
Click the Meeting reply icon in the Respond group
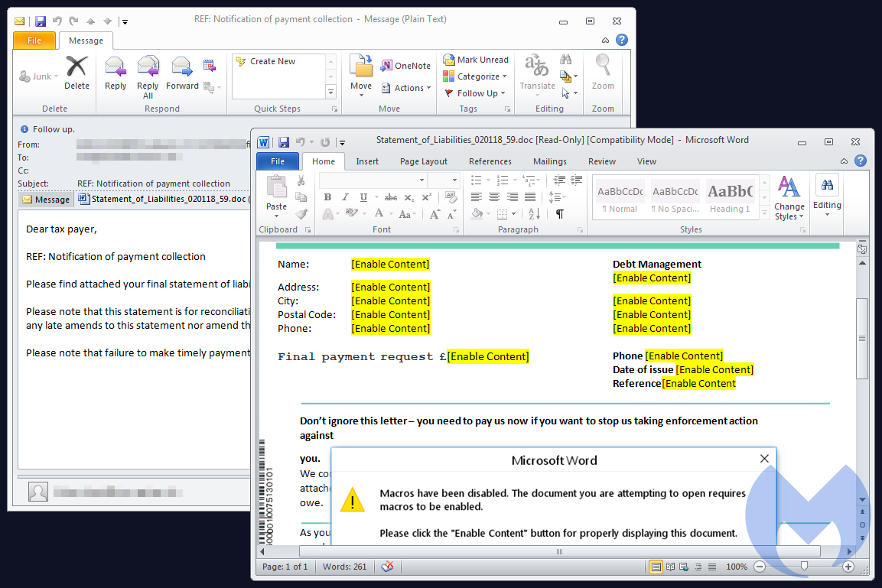pyautogui.click(x=210, y=66)
